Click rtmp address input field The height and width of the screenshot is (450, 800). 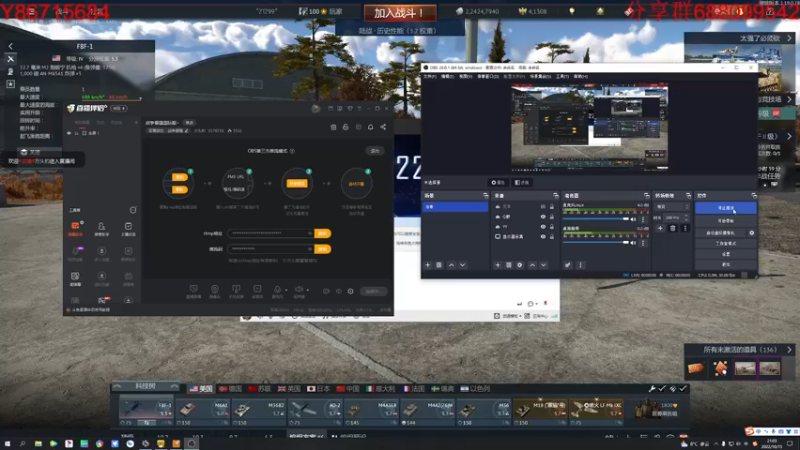[270, 233]
